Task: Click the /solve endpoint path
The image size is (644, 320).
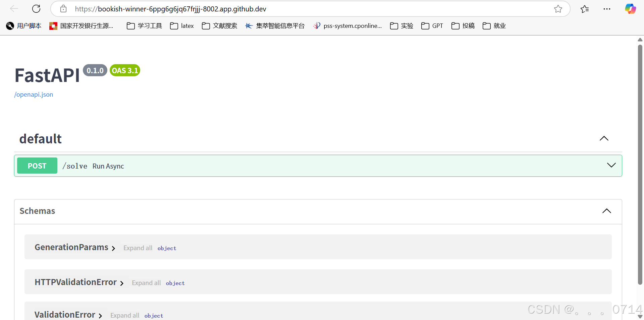Action: click(x=75, y=166)
